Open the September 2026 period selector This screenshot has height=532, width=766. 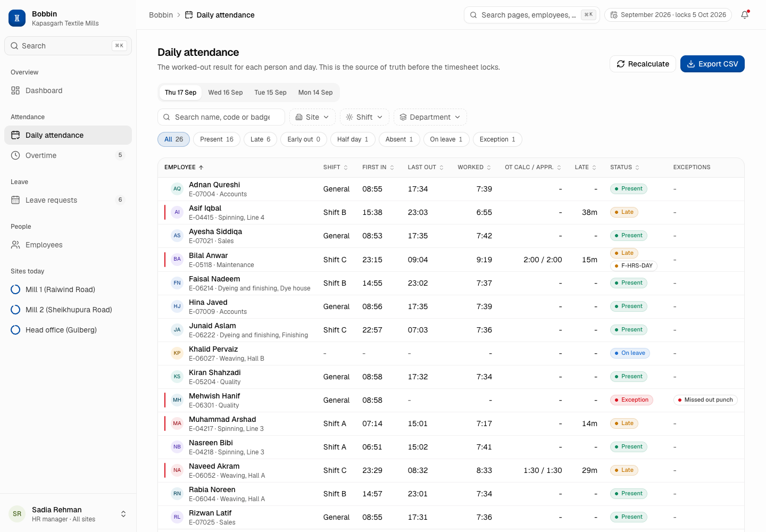(x=668, y=15)
